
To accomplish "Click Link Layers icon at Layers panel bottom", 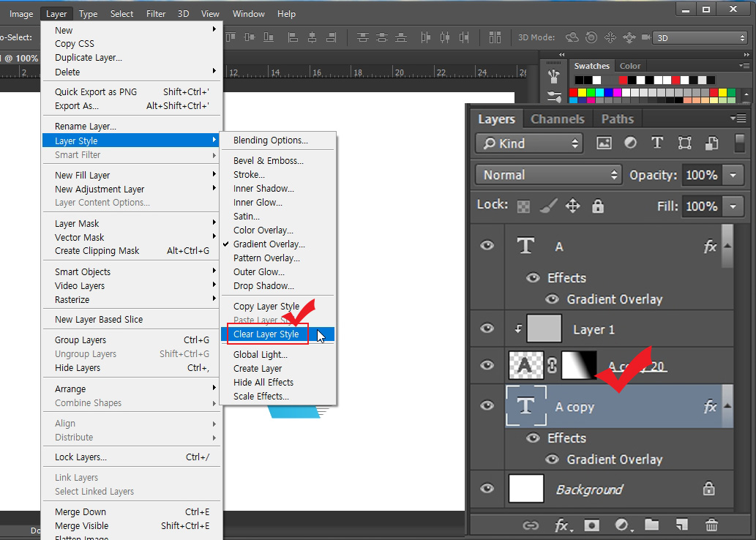I will [x=531, y=525].
